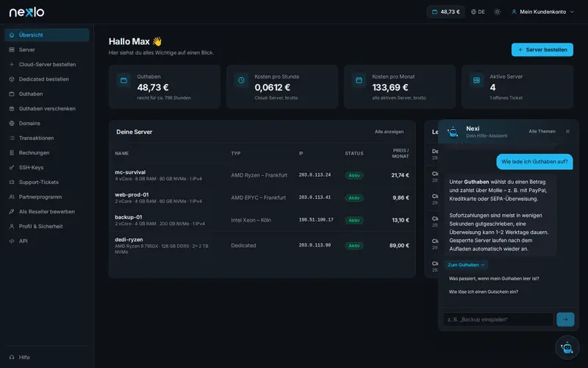Click the Guthaben verschenken gift icon

tap(12, 108)
